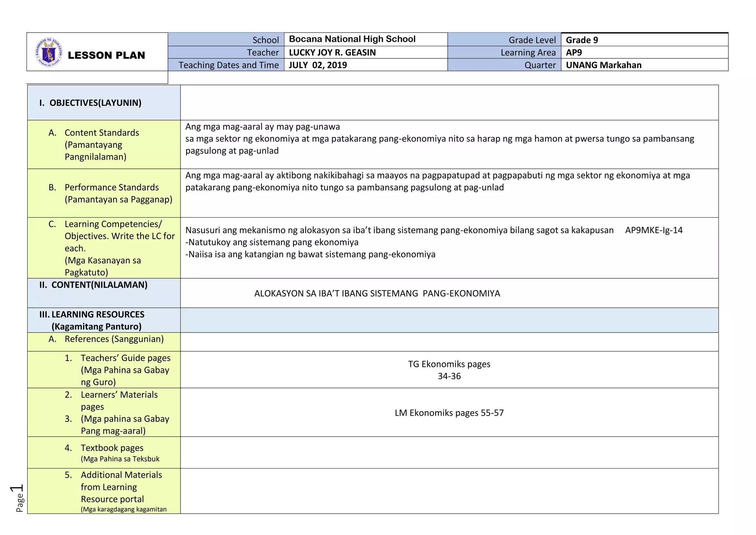
Task: Click the UNANG Markahan quarter cell
Action: pyautogui.click(x=603, y=65)
